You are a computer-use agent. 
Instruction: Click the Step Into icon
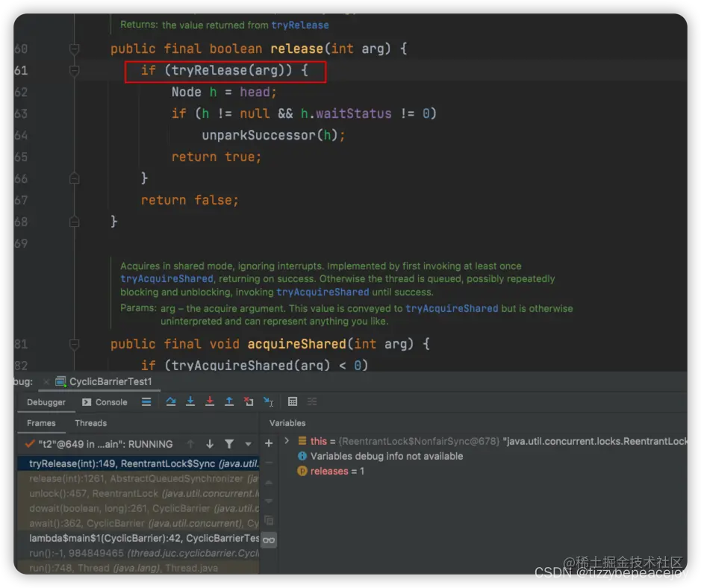(x=190, y=401)
